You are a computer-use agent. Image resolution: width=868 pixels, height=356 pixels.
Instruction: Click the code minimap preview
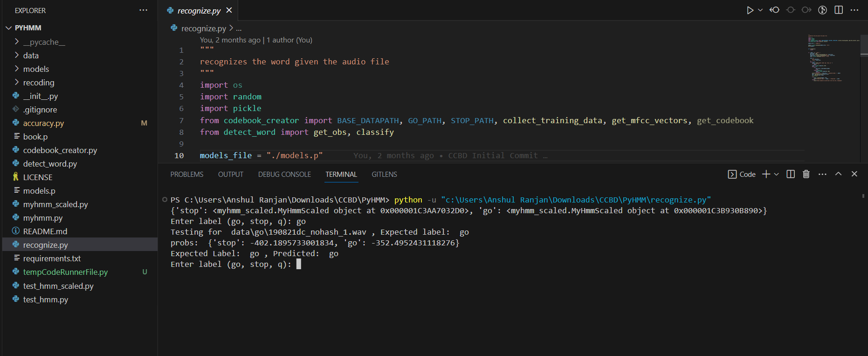click(833, 58)
